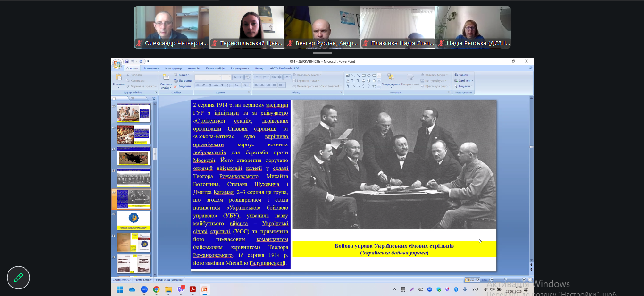Screen dimensions: 644x296
Task: Expand the Макет layout dropdown
Action: tap(182, 75)
